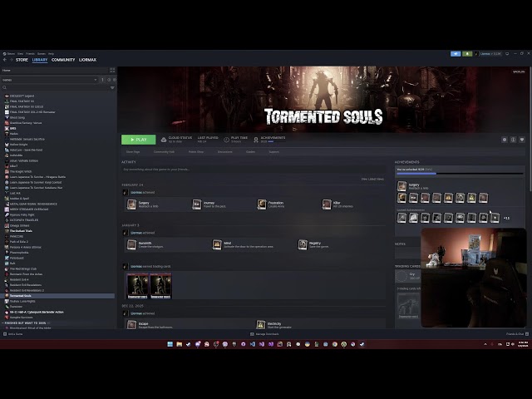Open Windows Start menu on taskbar
The height and width of the screenshot is (399, 532).
170,344
